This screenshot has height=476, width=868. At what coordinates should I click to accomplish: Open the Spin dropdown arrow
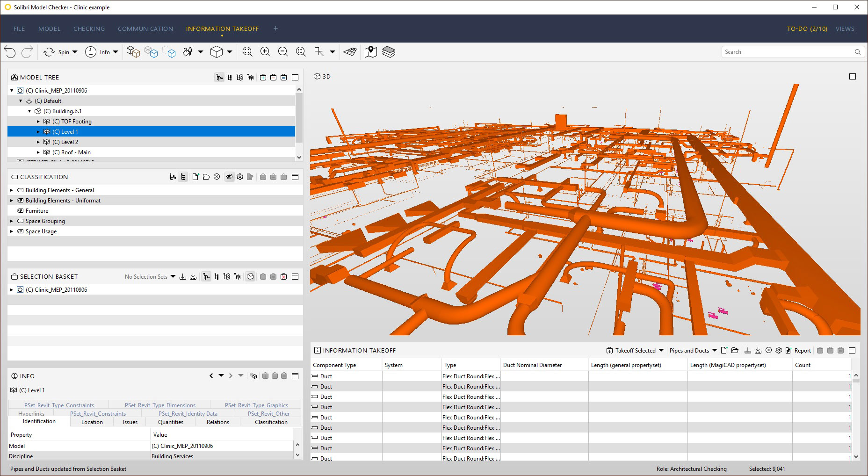[75, 52]
